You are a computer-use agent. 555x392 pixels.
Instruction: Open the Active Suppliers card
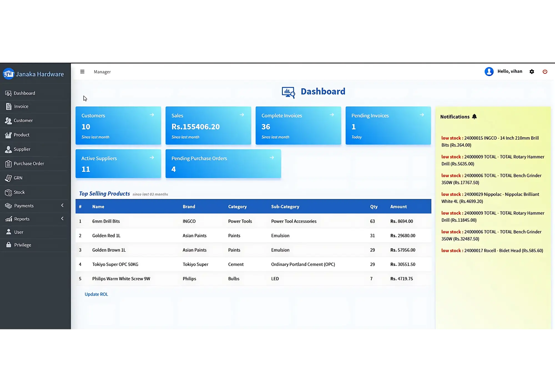(118, 164)
